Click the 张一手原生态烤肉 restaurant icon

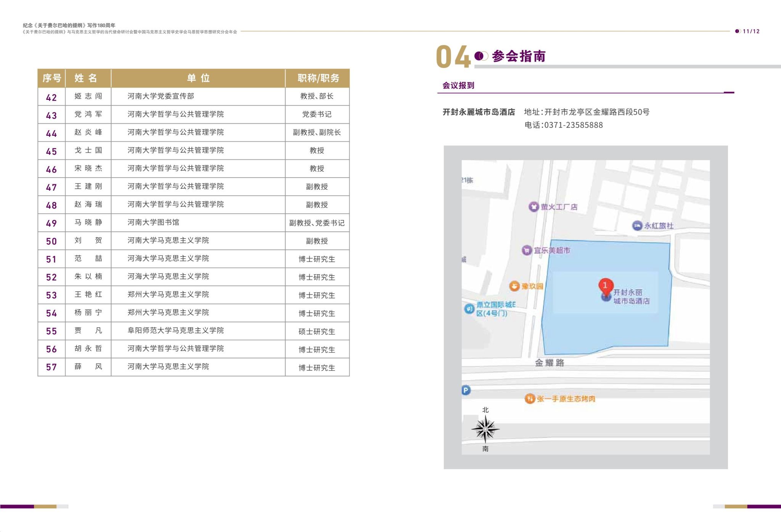click(530, 399)
